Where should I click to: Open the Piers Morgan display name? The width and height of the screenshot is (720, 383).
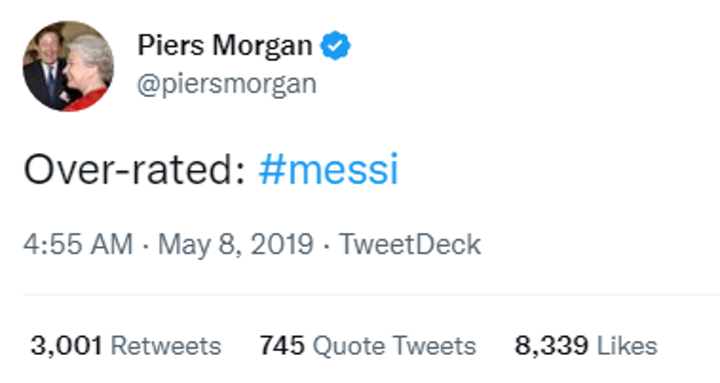pyautogui.click(x=225, y=46)
